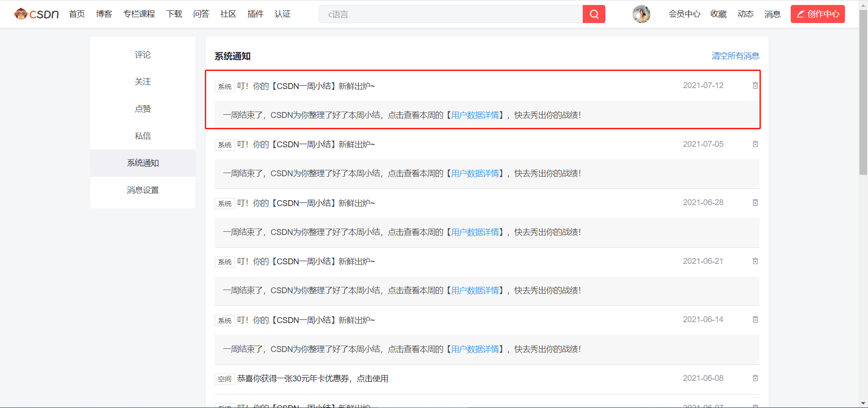Click the 系统 tag on 2021-07-12 notification
Screen dimensions: 868x408
point(225,86)
